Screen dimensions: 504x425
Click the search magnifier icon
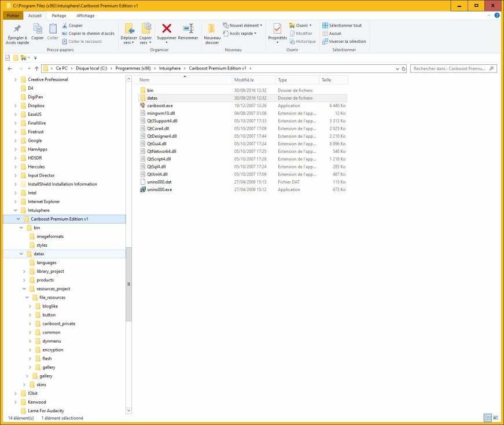[491, 68]
